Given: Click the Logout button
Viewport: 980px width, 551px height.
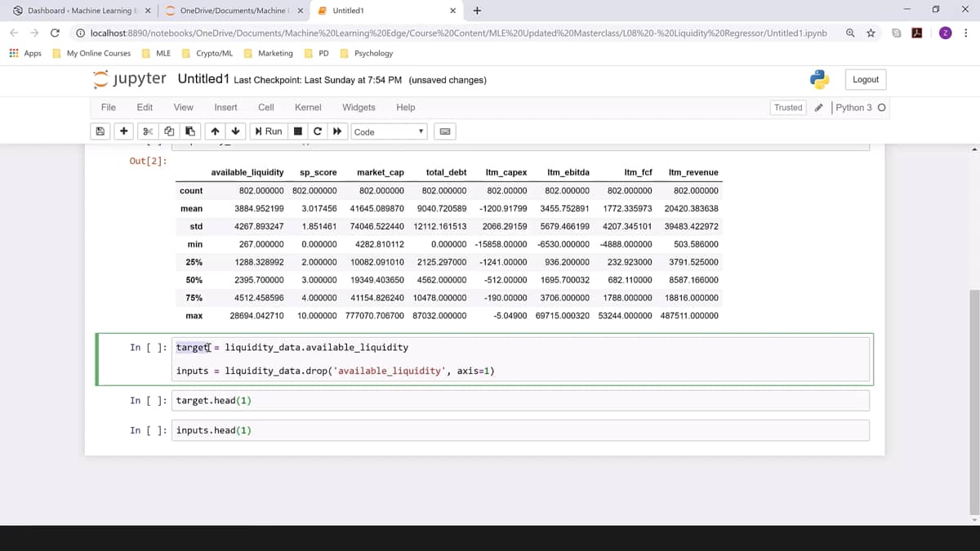Looking at the screenshot, I should click(866, 79).
